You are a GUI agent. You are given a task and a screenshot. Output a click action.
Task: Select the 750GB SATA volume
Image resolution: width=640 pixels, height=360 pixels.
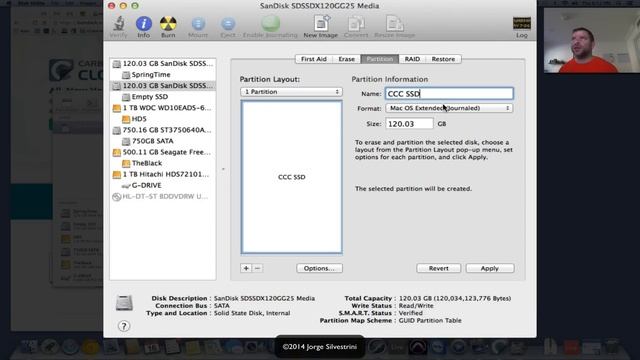pyautogui.click(x=162, y=141)
